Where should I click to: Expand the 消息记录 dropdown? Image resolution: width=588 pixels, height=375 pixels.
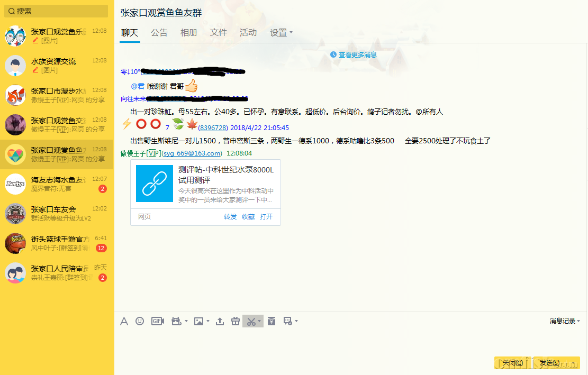pyautogui.click(x=564, y=321)
